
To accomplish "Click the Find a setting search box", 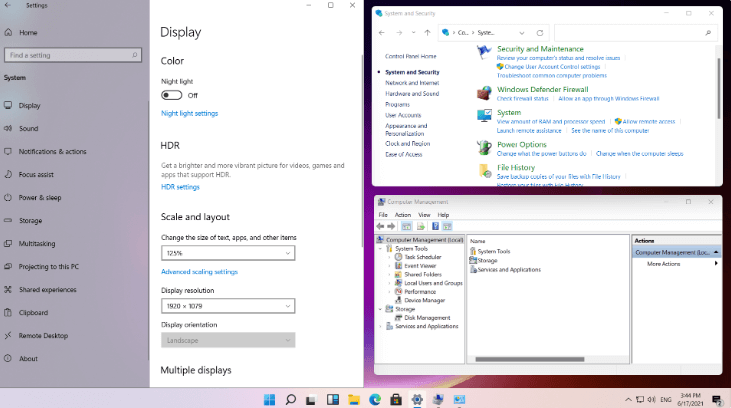I will tap(73, 55).
